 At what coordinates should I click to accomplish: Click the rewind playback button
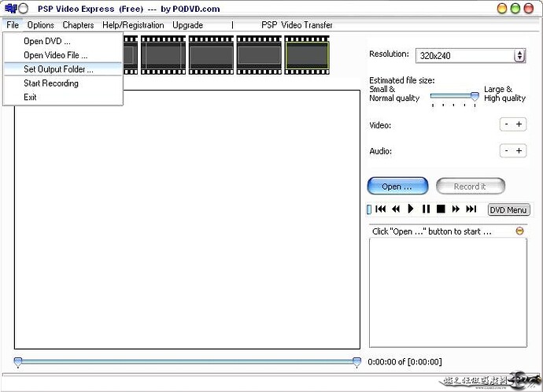click(396, 209)
